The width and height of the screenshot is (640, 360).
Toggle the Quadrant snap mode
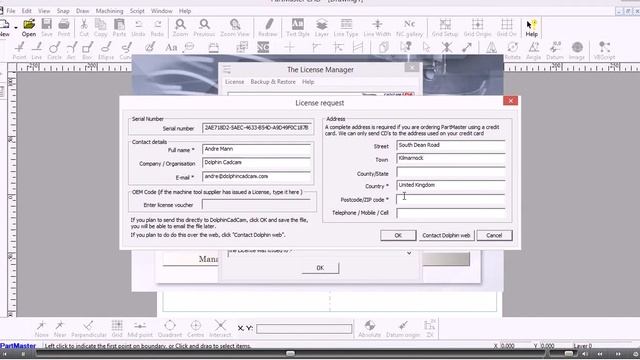coord(170,329)
